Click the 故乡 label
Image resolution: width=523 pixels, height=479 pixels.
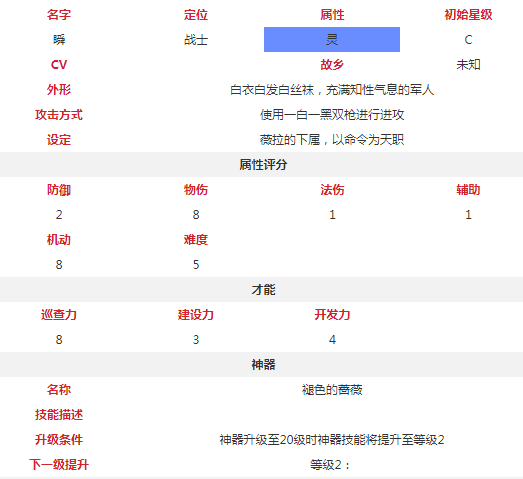tap(332, 65)
